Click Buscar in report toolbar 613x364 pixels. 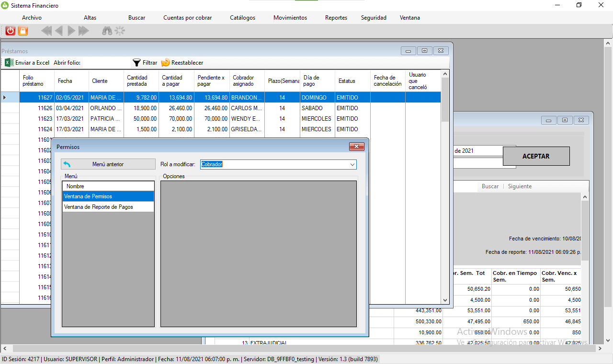tap(490, 186)
